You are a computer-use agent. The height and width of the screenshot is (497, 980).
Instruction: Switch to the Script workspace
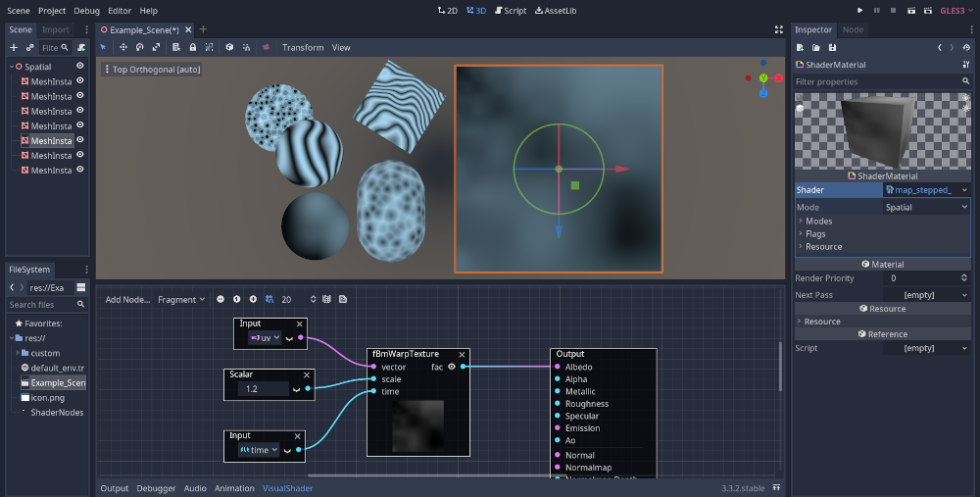[511, 11]
